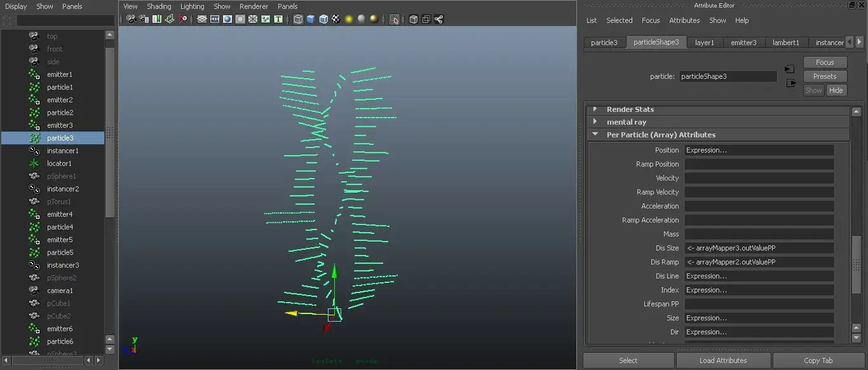868x370 pixels.
Task: Toggle the Safe Action icon
Action: [x=266, y=19]
